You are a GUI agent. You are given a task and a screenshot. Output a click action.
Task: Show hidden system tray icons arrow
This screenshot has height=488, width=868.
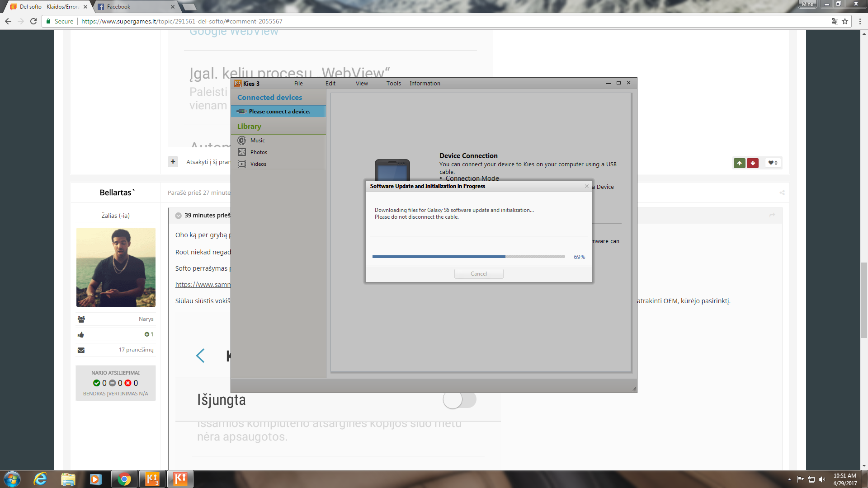coord(789,479)
